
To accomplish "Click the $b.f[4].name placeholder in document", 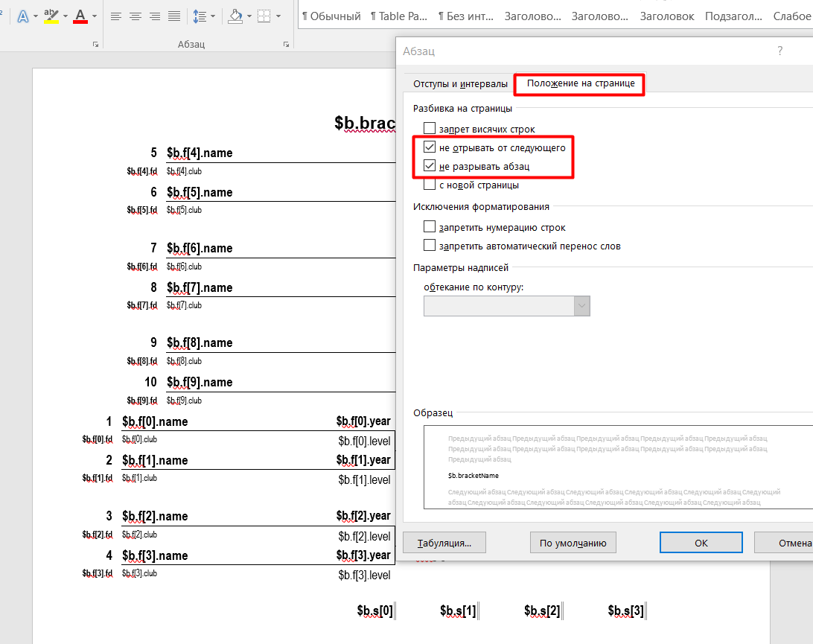I will [x=200, y=153].
